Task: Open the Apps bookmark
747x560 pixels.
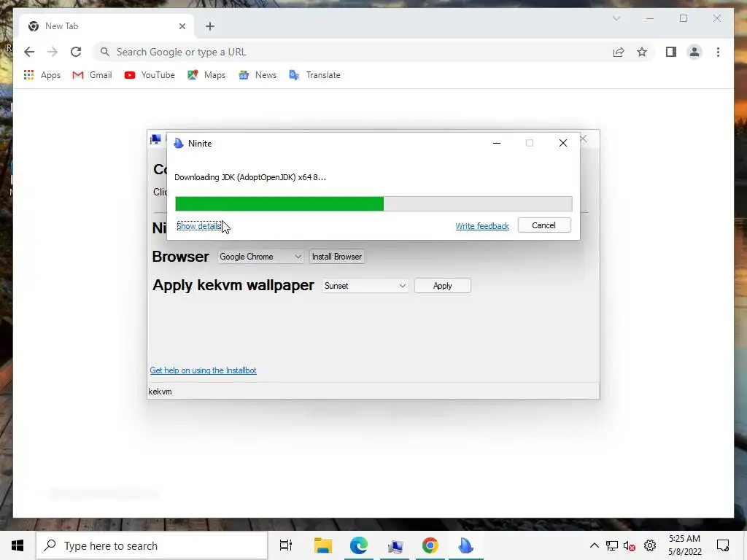Action: [x=42, y=75]
